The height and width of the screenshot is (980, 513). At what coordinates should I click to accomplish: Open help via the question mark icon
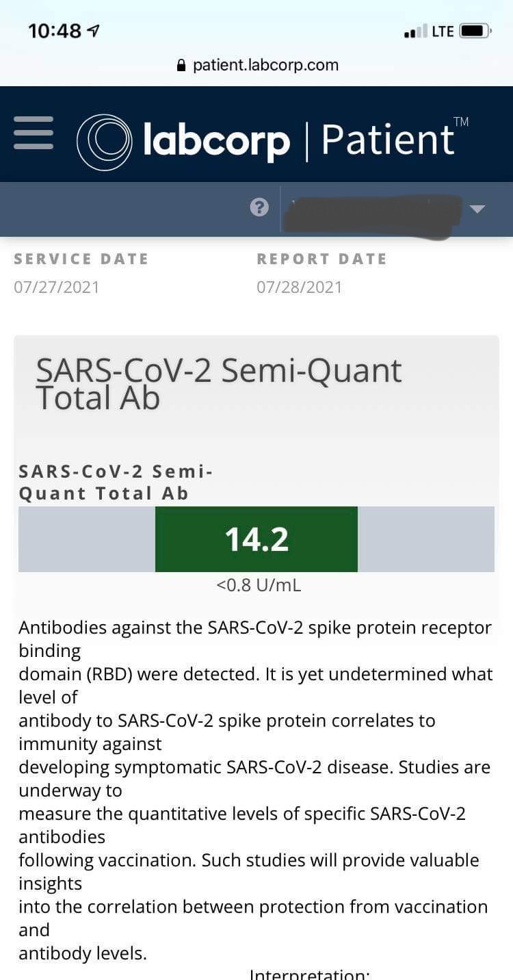click(x=259, y=207)
